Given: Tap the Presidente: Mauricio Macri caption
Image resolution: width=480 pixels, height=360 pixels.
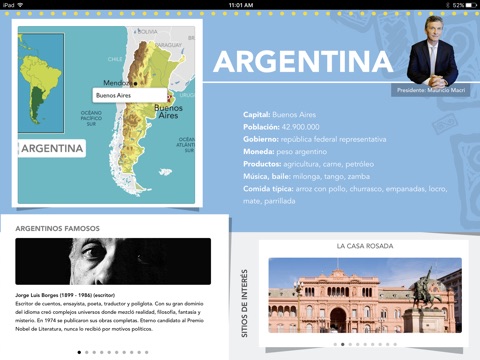Looking at the screenshot, I should coord(431,90).
